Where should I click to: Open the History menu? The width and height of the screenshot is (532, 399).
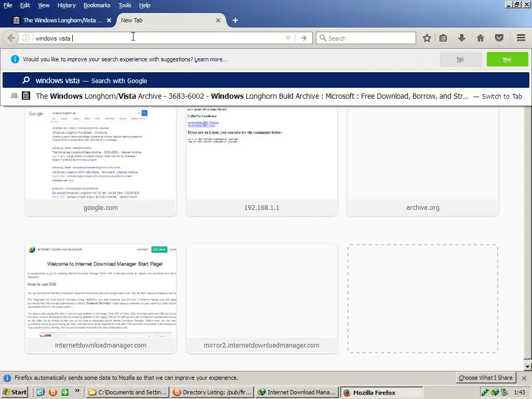click(x=66, y=5)
